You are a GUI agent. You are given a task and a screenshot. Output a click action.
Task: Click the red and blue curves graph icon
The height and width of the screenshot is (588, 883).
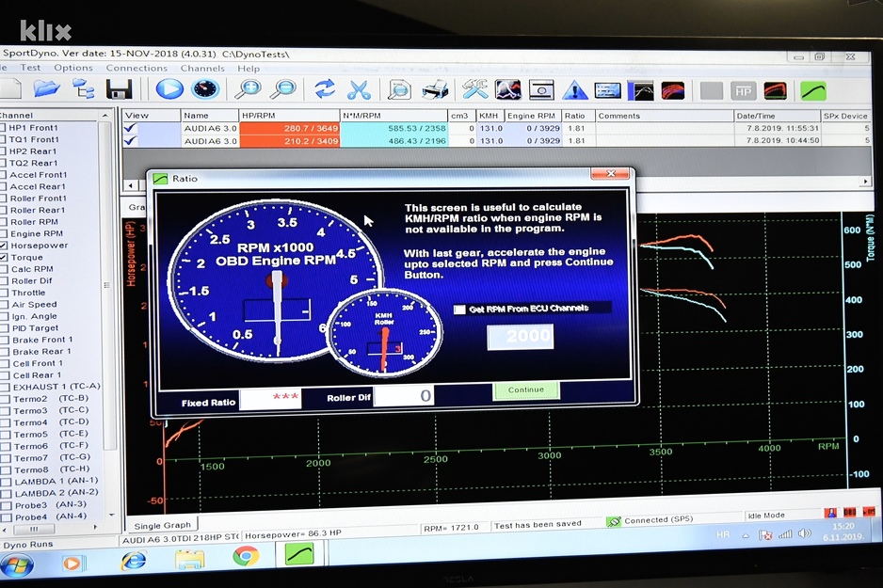[x=508, y=89]
